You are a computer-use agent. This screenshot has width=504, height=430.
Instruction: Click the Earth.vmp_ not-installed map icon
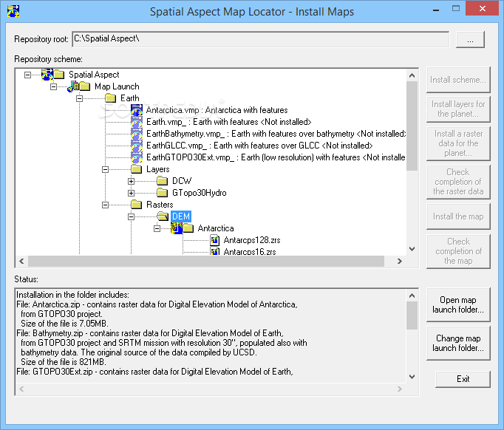click(137, 122)
